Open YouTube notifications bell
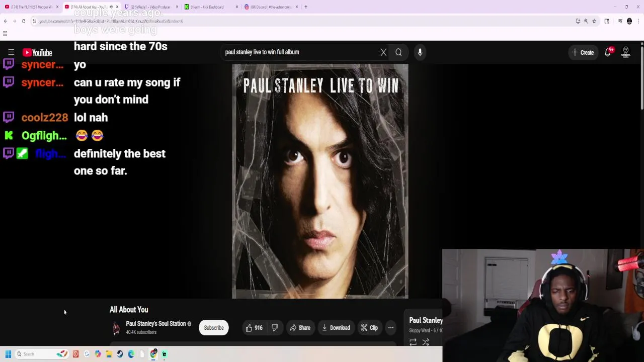Image resolution: width=644 pixels, height=362 pixels. [608, 52]
